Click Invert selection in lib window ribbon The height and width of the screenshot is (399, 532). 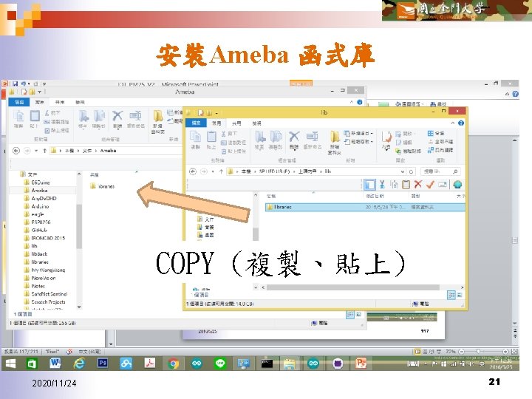[x=440, y=150]
